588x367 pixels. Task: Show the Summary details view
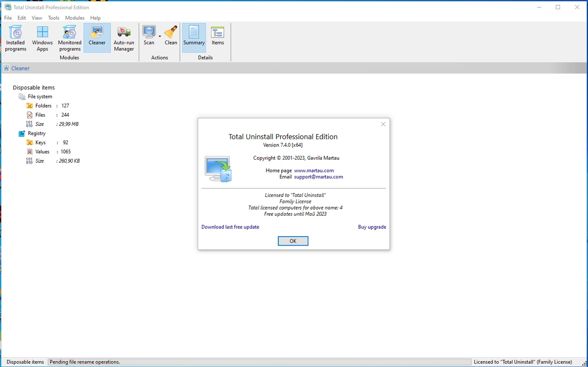[194, 37]
